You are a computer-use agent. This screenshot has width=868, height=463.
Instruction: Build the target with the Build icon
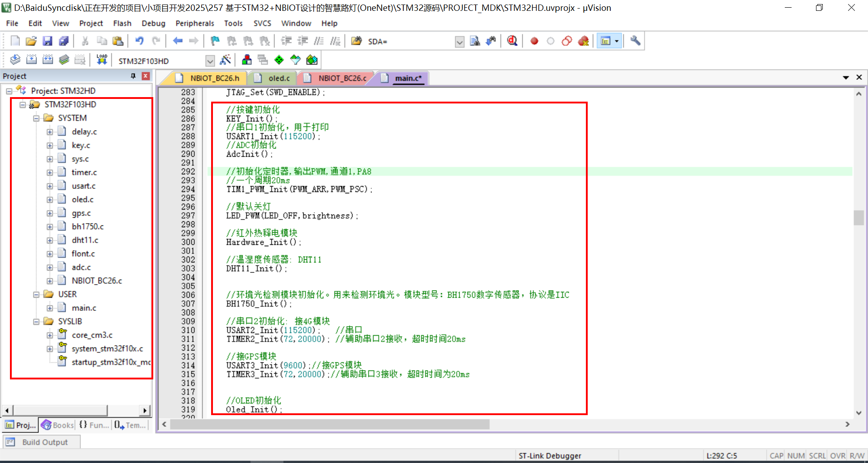[x=31, y=60]
